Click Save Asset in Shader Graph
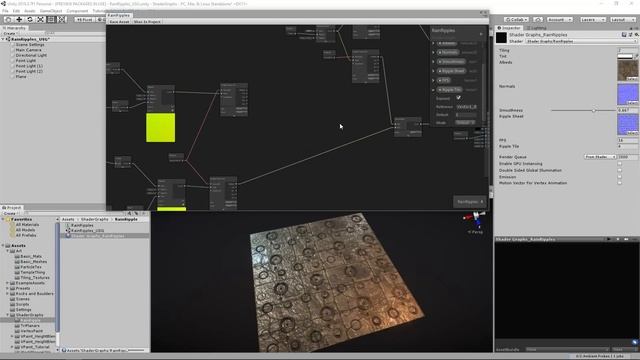Viewport: 640px width, 360px height. click(119, 22)
